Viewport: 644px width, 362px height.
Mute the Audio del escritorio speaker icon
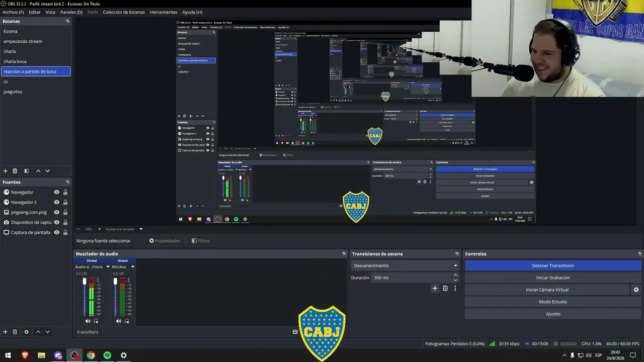coord(88,321)
